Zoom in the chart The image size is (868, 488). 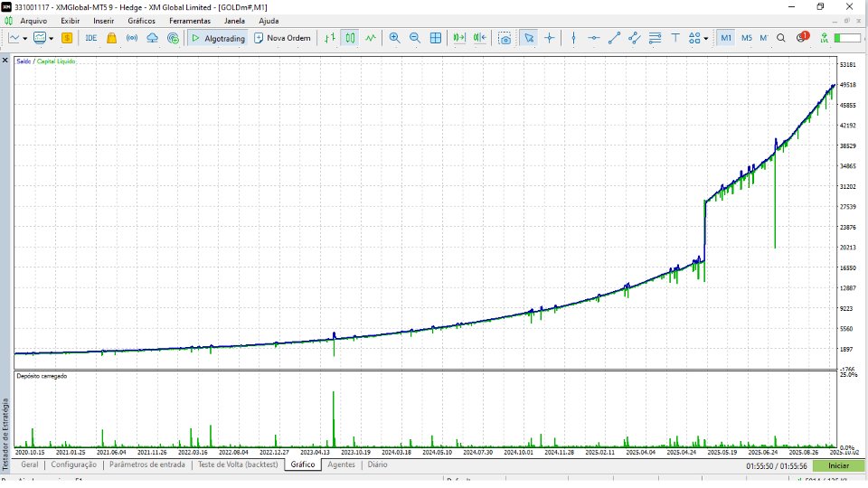click(394, 38)
